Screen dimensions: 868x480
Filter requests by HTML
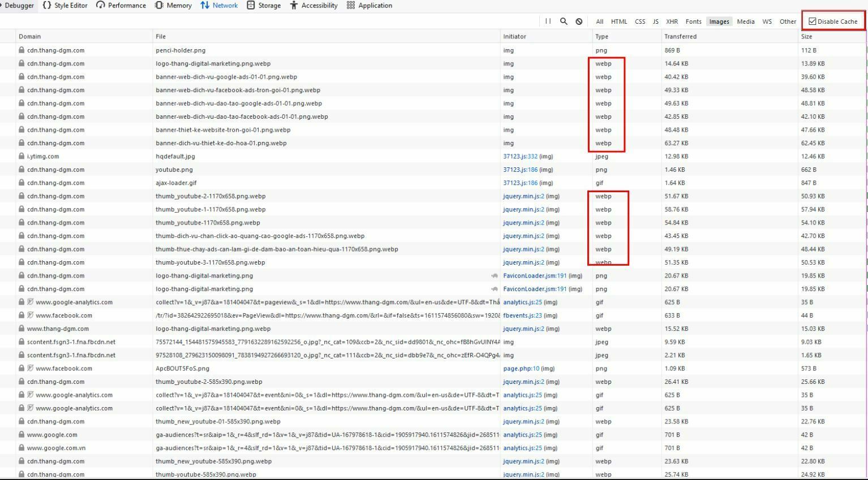619,21
